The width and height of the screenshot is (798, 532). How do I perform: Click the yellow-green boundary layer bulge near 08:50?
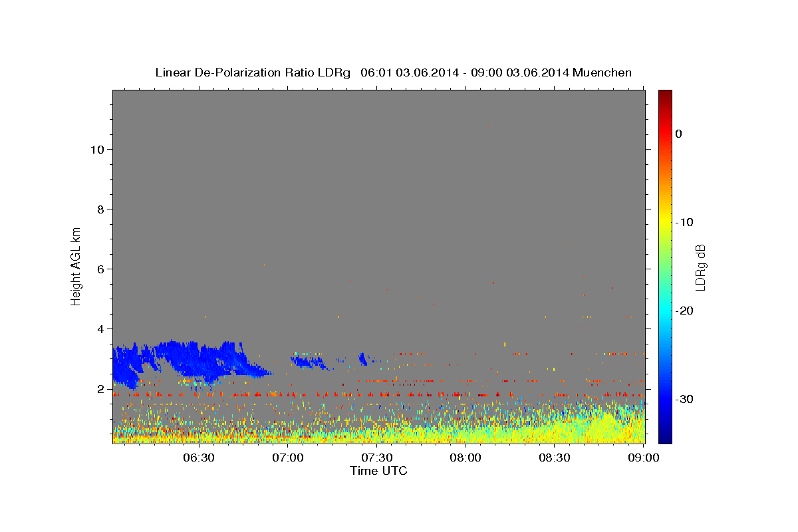tap(606, 426)
